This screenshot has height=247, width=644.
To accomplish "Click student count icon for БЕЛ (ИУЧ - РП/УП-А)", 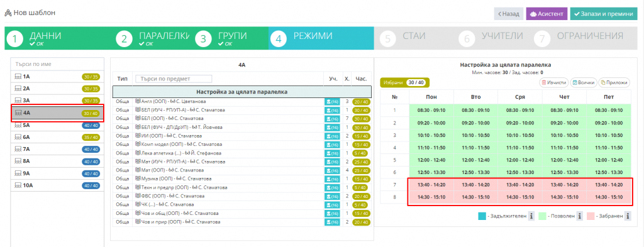I will [332, 110].
